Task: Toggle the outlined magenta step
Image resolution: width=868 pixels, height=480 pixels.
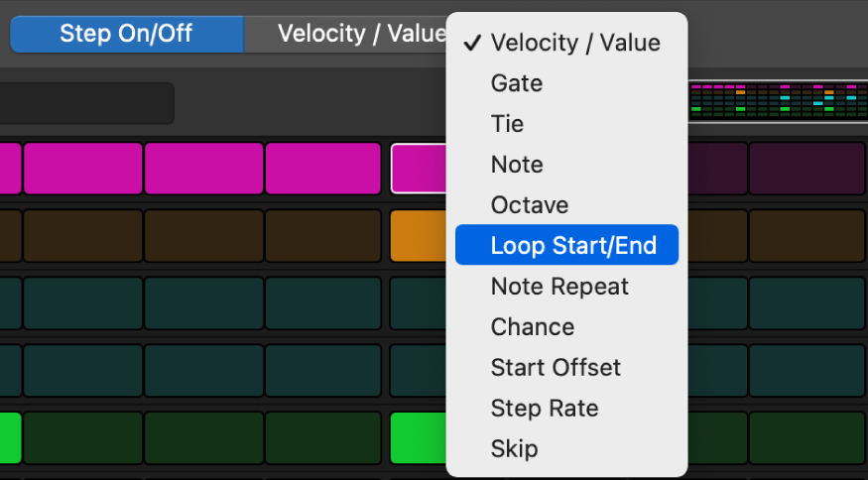Action: (x=419, y=168)
